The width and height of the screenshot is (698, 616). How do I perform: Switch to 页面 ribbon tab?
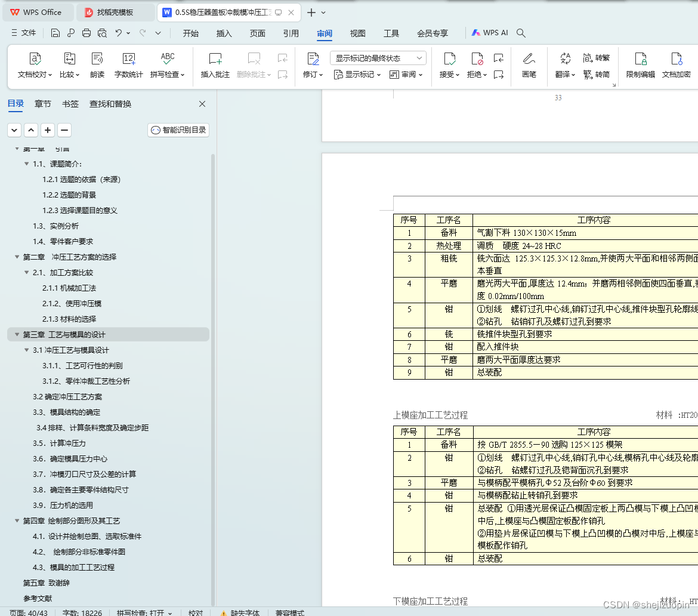coord(257,33)
